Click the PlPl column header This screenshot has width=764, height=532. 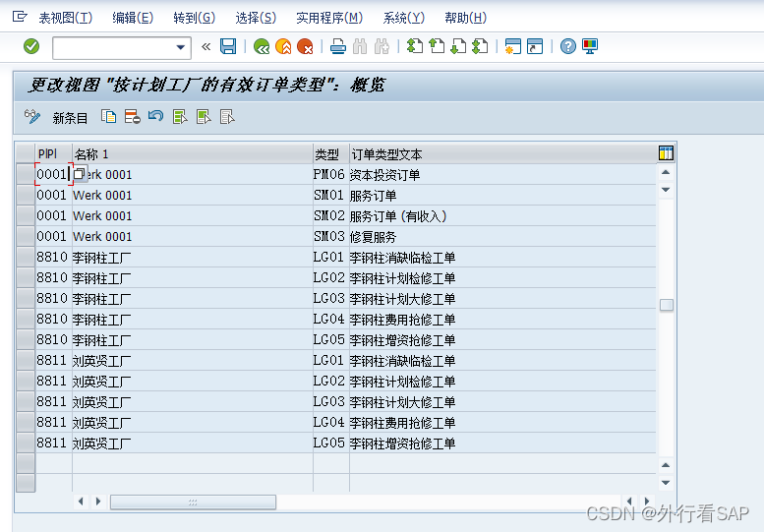tap(54, 154)
